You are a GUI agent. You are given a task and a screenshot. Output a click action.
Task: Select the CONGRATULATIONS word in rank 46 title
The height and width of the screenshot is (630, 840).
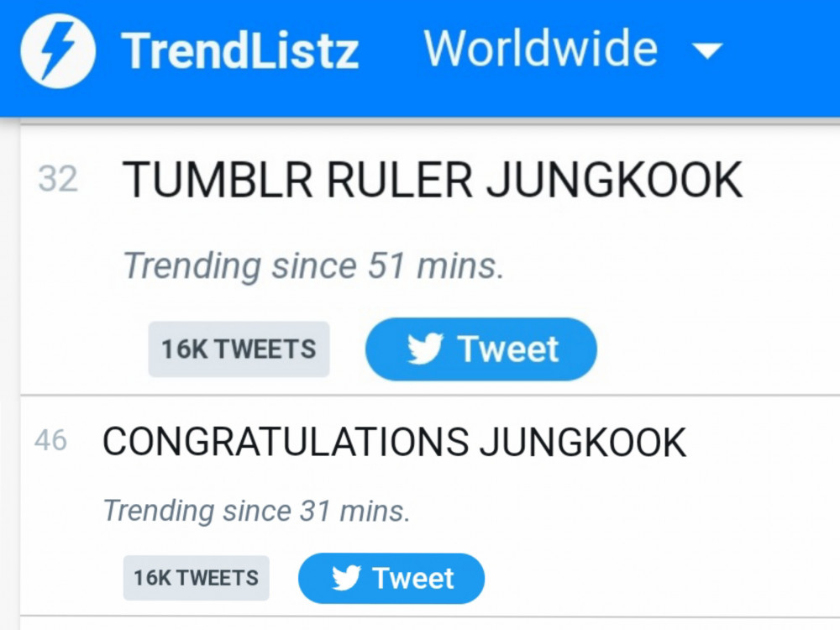pos(286,443)
